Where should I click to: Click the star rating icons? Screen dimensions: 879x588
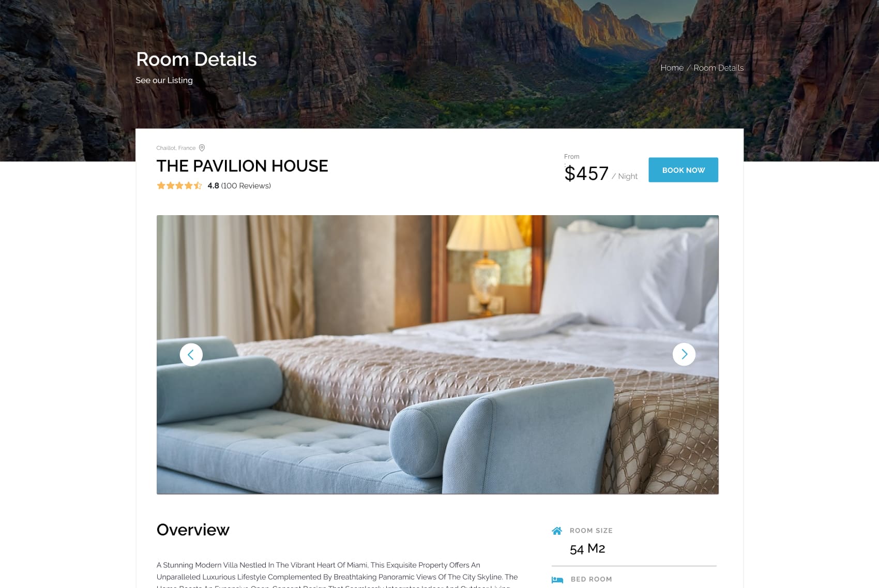(179, 186)
